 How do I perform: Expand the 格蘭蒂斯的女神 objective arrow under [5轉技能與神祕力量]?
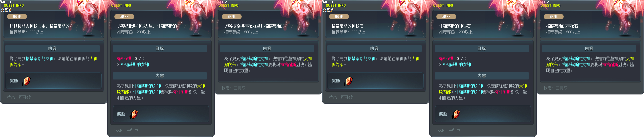coord(118,65)
